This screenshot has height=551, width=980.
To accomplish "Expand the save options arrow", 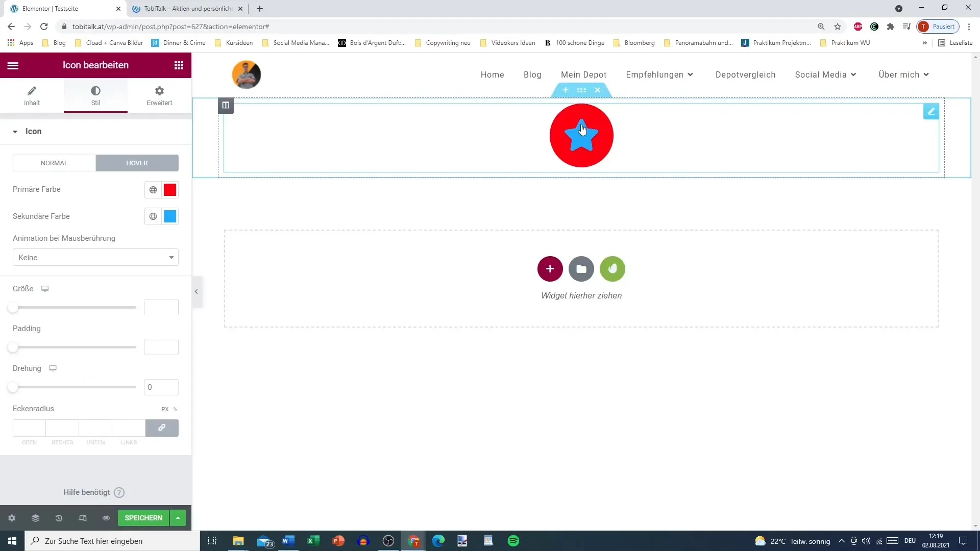I will (x=178, y=518).
